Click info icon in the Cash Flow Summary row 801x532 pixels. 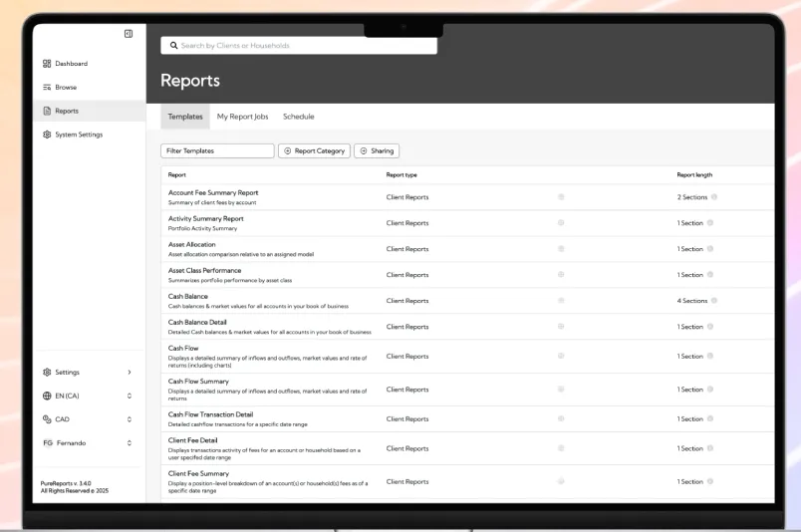(710, 390)
